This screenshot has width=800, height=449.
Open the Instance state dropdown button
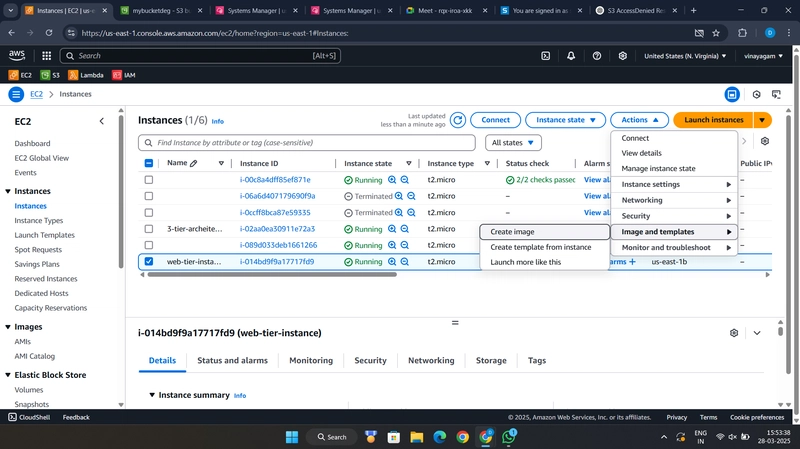pyautogui.click(x=565, y=120)
